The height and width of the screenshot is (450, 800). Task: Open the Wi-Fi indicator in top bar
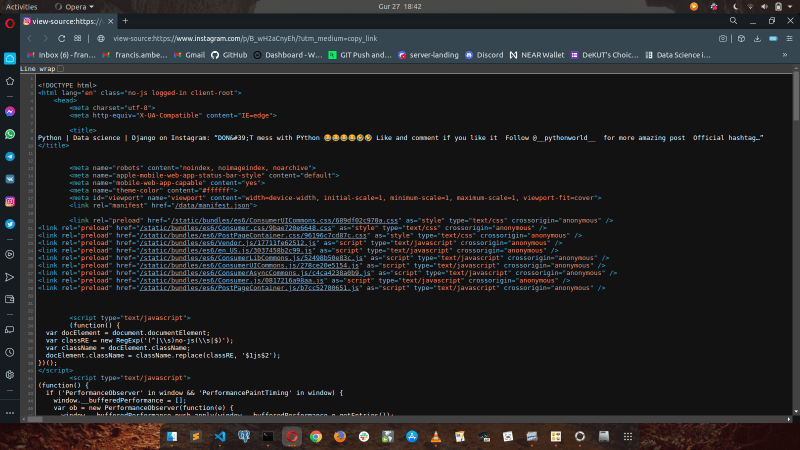[750, 7]
